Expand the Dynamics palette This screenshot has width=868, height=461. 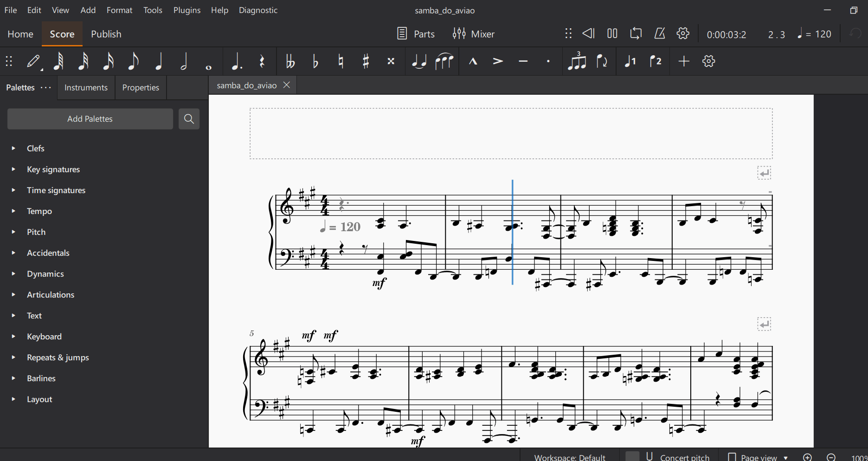(x=13, y=273)
